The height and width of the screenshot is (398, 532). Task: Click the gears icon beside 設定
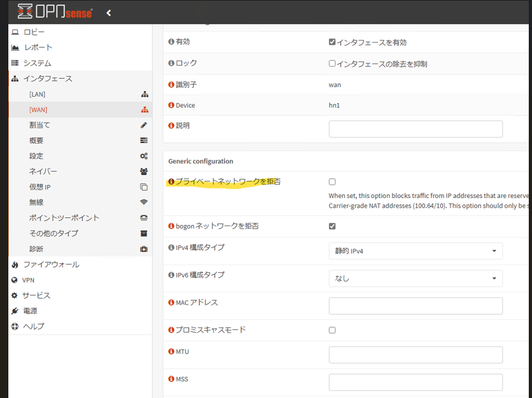click(x=144, y=156)
